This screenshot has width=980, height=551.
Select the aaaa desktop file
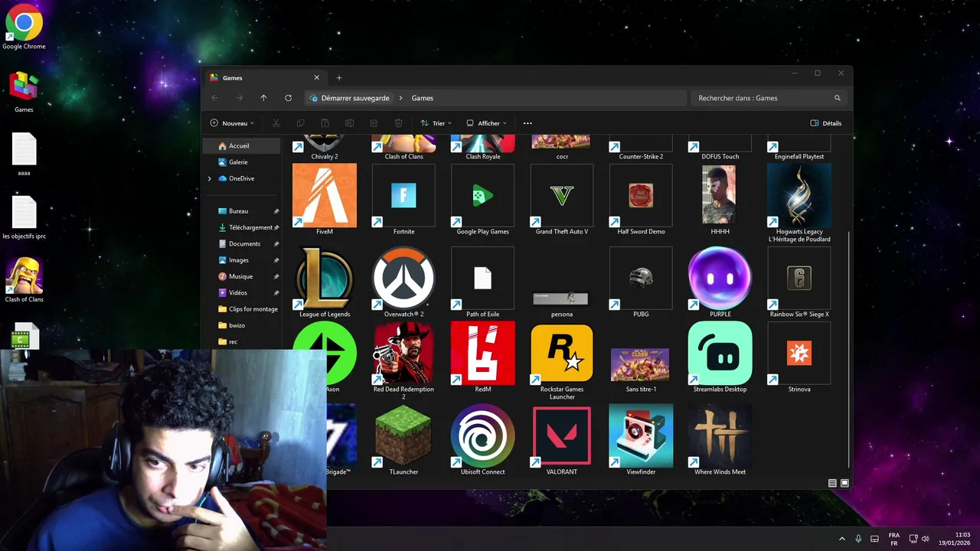pos(24,155)
